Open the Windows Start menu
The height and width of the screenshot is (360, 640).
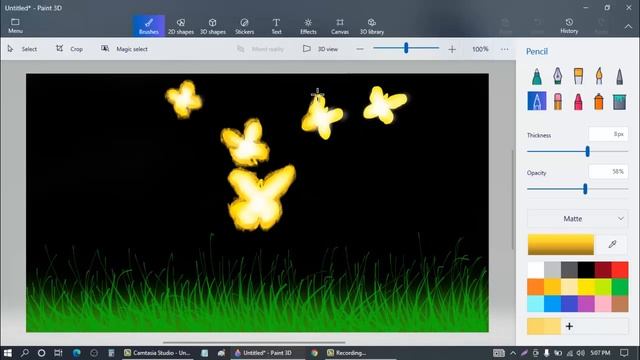tap(8, 353)
